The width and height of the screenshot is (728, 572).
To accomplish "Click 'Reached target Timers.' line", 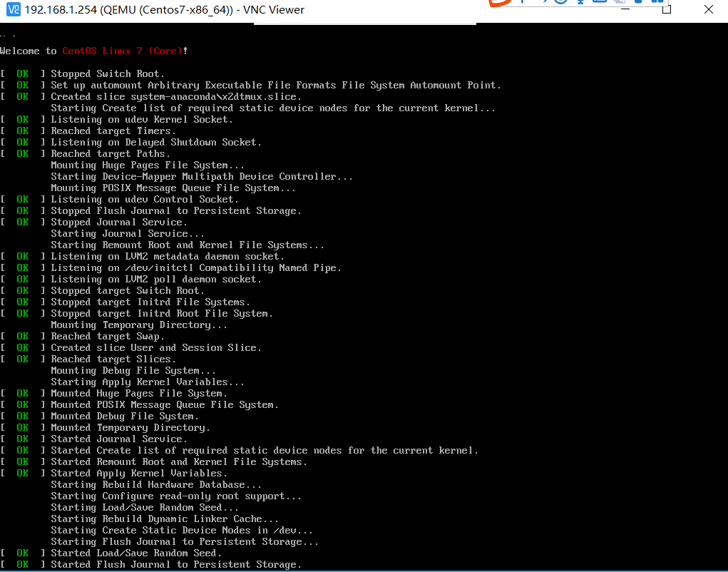I will click(x=113, y=131).
